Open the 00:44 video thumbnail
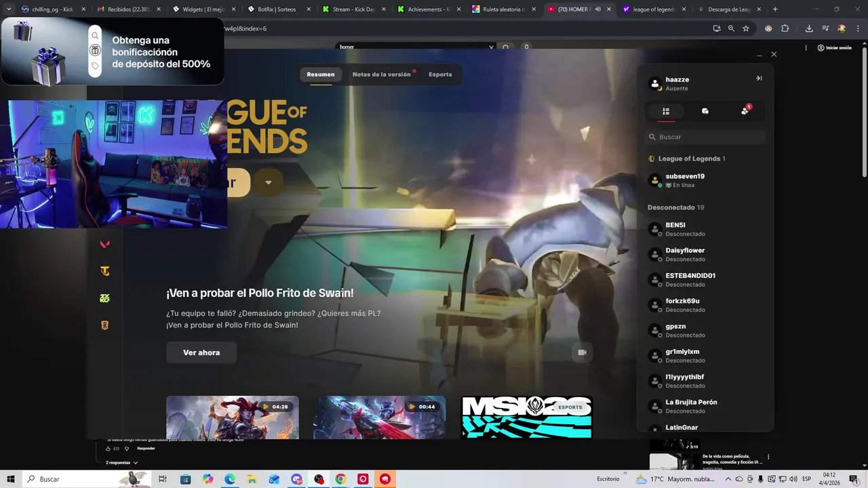 380,418
